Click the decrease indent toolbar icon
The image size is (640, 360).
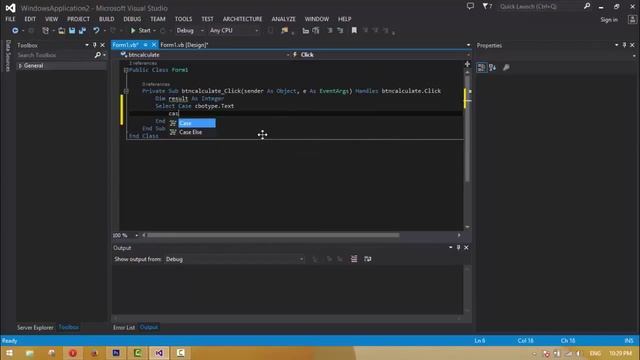(330, 31)
